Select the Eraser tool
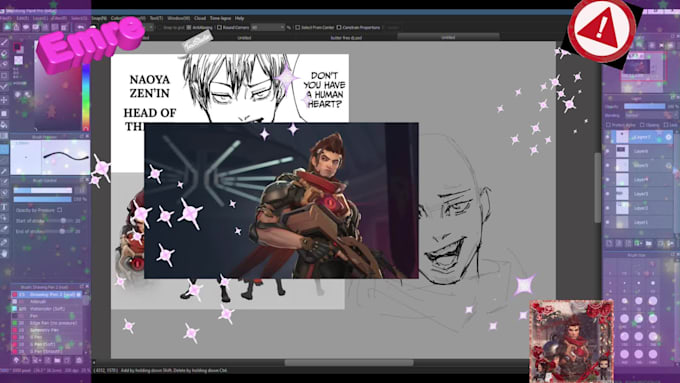This screenshot has height=383, width=680. tap(4, 54)
